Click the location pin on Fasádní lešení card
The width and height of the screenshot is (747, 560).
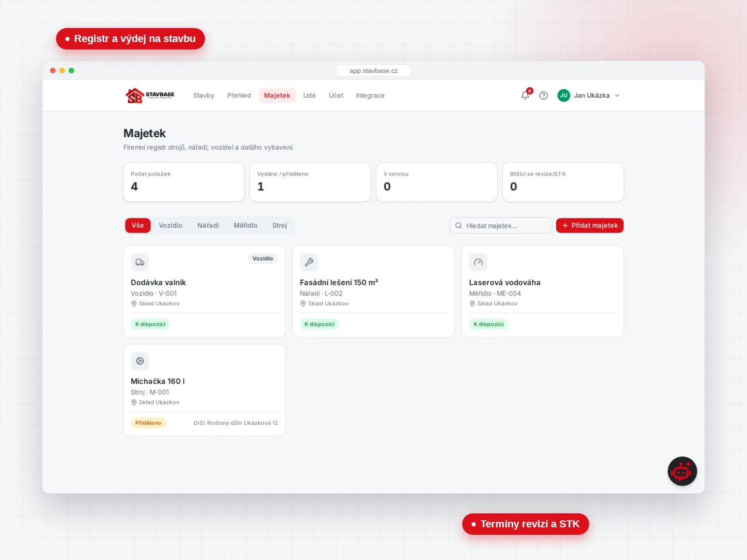coord(303,303)
